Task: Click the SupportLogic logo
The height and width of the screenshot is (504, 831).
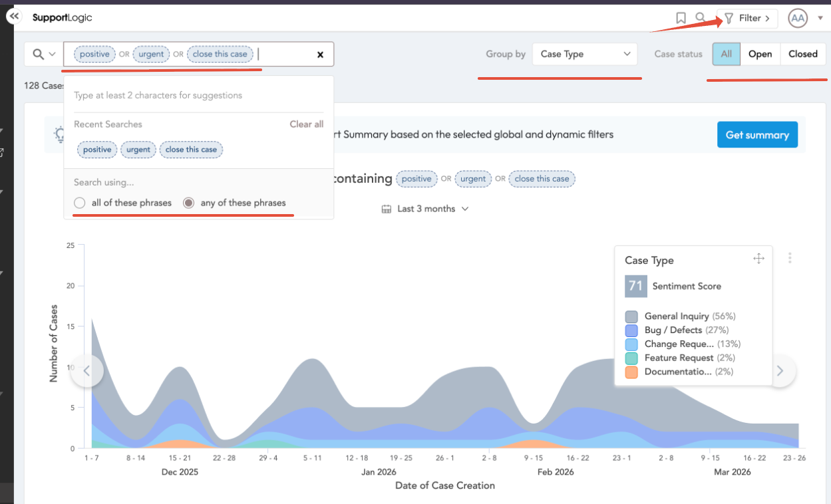Action: pyautogui.click(x=63, y=17)
